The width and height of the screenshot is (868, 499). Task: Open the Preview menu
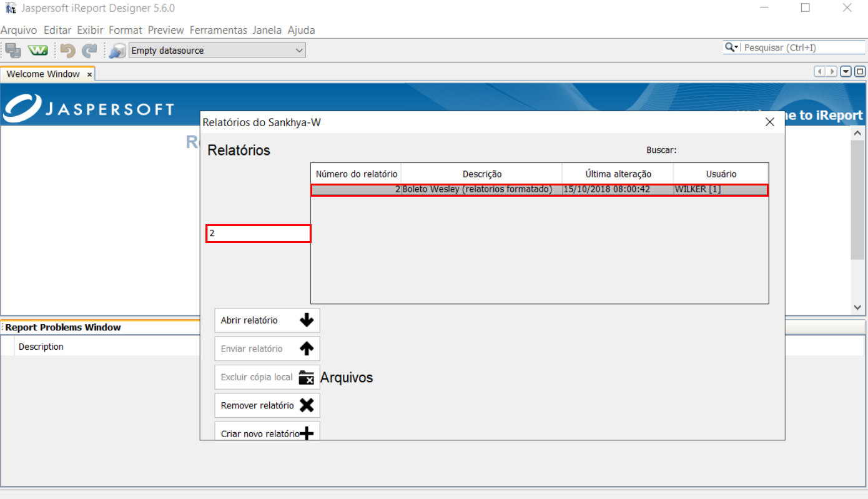pyautogui.click(x=166, y=30)
